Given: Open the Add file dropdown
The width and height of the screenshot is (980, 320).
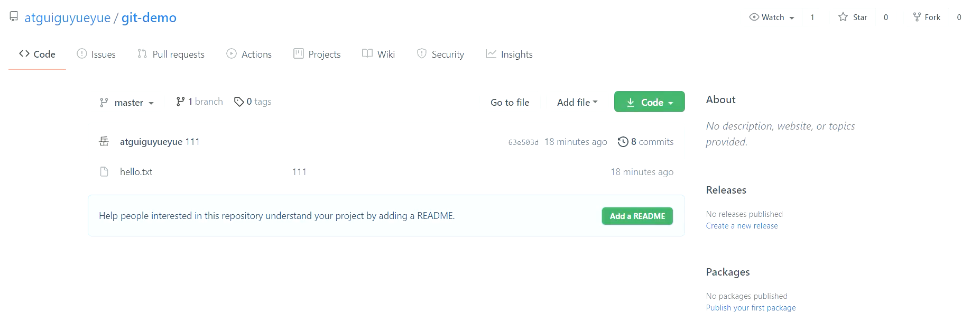Looking at the screenshot, I should click(x=577, y=103).
